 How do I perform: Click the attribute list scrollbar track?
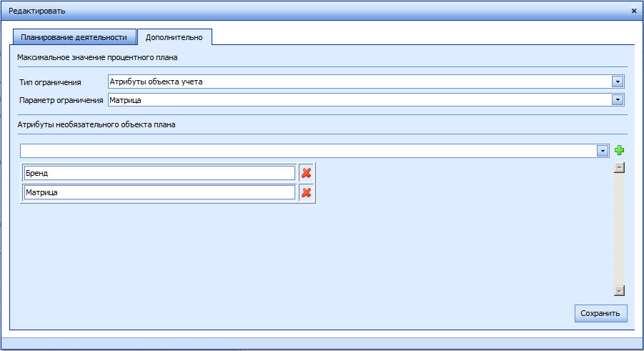[620, 229]
